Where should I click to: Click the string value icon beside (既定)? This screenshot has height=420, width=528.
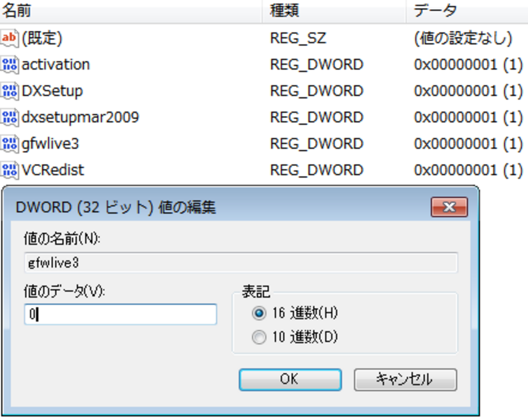tap(9, 38)
